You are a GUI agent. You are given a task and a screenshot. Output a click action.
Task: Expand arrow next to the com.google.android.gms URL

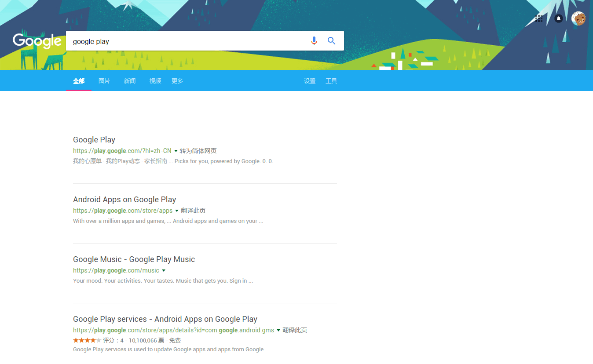(278, 331)
